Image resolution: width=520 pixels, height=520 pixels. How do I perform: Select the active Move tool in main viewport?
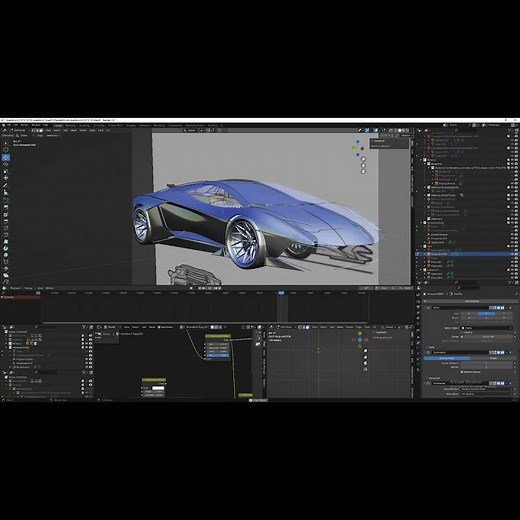click(6, 157)
